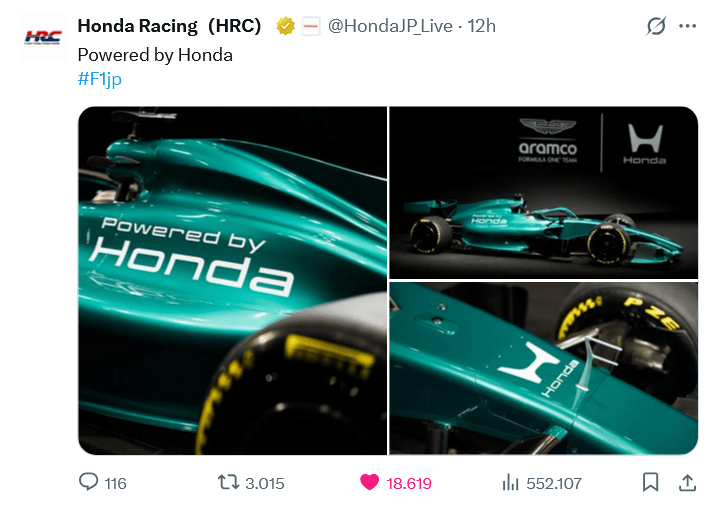
Task: Open the full car with Aramco logo photo
Action: [x=543, y=192]
